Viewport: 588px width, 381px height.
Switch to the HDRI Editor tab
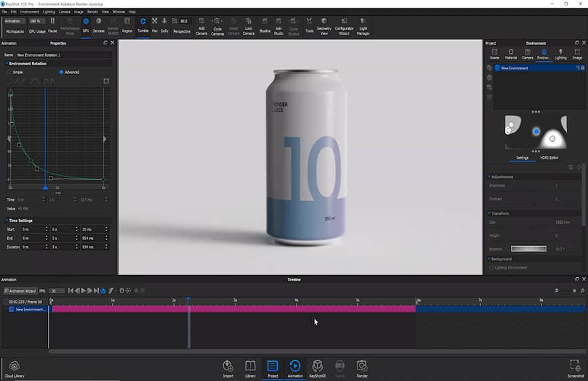pos(549,158)
